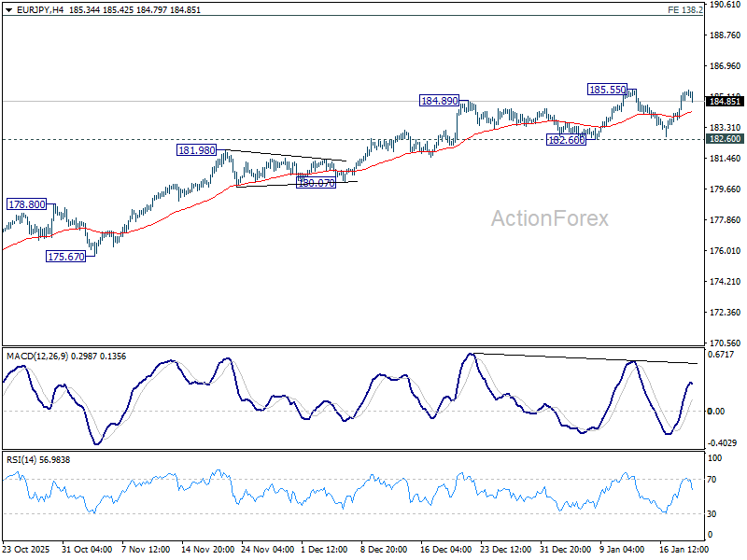Click the 23 Dec 12:00 time axis label
The height and width of the screenshot is (560, 747).
[506, 550]
